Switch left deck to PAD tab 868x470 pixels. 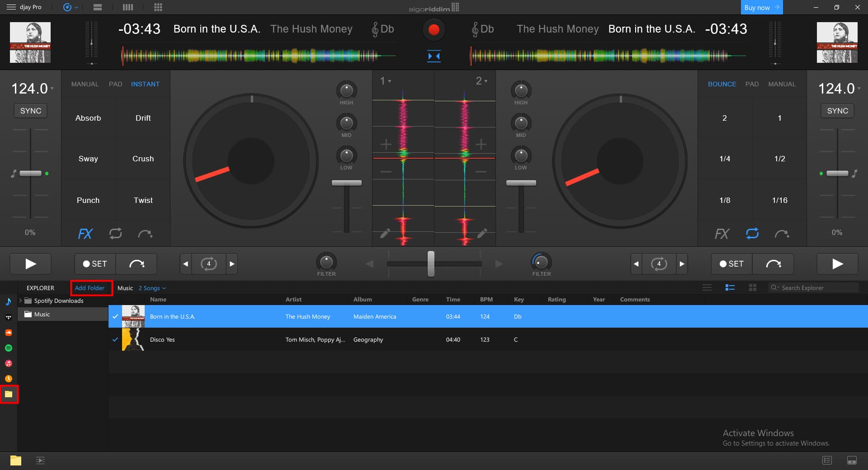116,84
